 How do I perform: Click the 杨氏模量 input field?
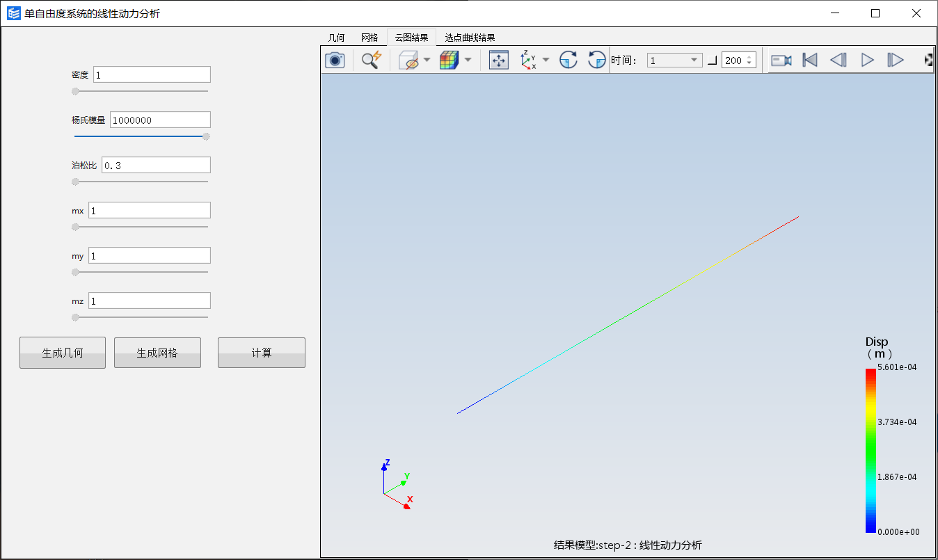[x=160, y=120]
